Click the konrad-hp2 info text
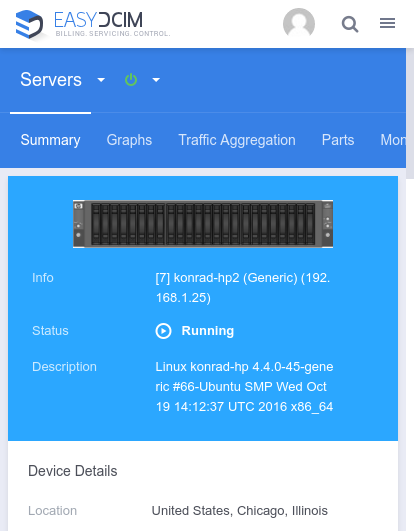The width and height of the screenshot is (414, 531). 243,288
